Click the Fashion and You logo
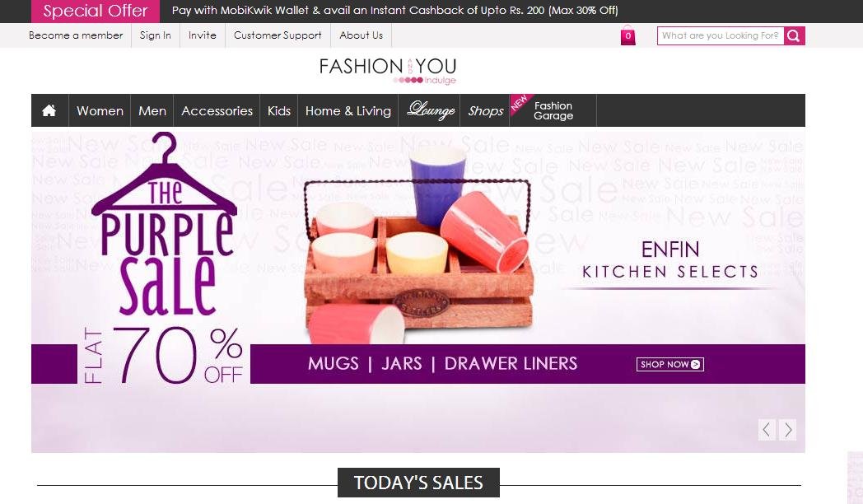The image size is (863, 504). [x=388, y=71]
